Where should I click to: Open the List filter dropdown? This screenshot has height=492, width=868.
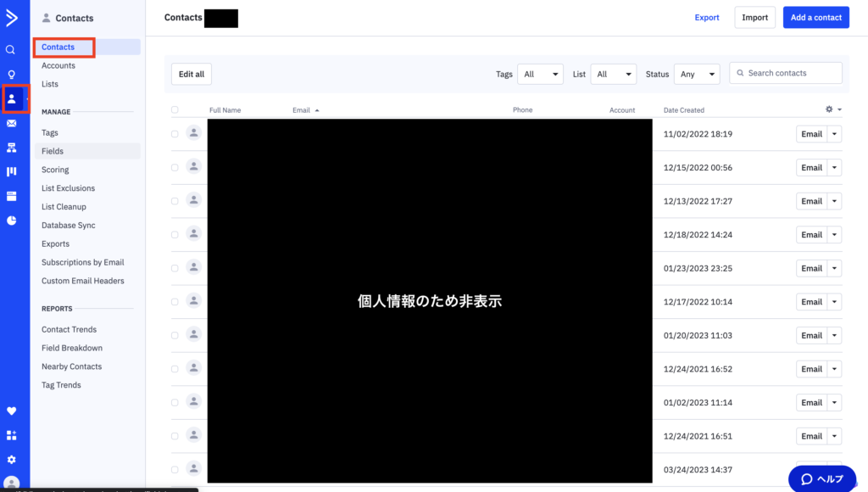[614, 75]
